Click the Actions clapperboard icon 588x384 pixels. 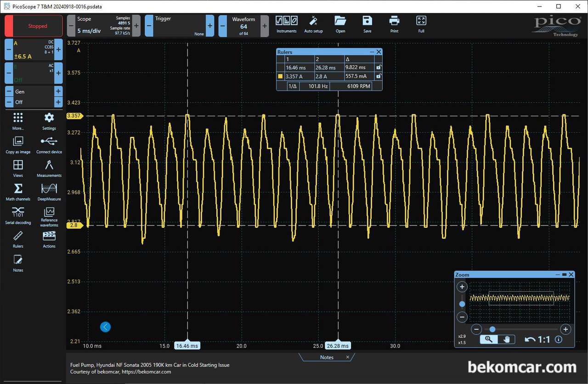(x=49, y=239)
